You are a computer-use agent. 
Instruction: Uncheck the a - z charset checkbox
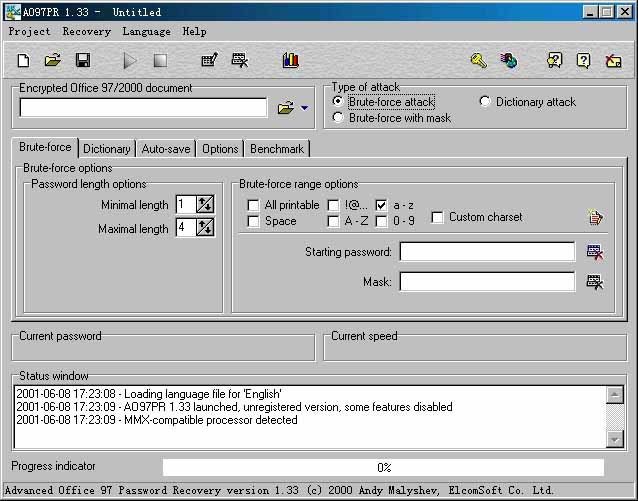click(381, 205)
